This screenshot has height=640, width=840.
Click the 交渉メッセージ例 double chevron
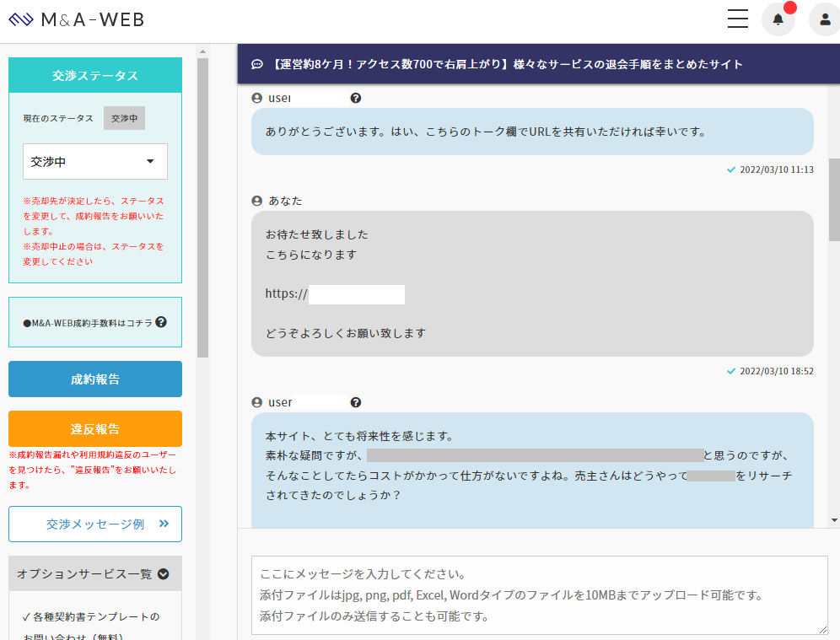(164, 524)
